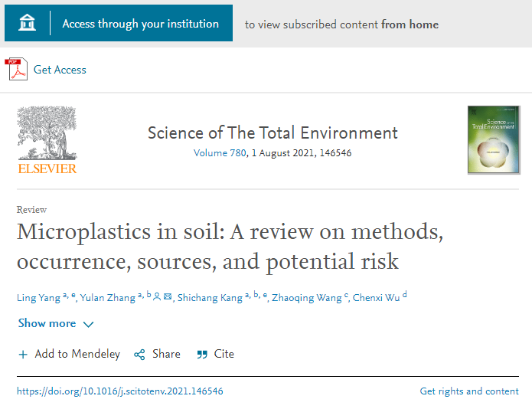Open Get rights and content
The height and width of the screenshot is (409, 532).
tap(469, 391)
